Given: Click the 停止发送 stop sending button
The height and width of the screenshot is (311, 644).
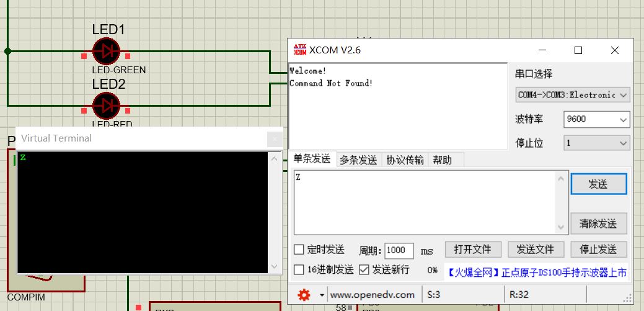Looking at the screenshot, I should 598,250.
